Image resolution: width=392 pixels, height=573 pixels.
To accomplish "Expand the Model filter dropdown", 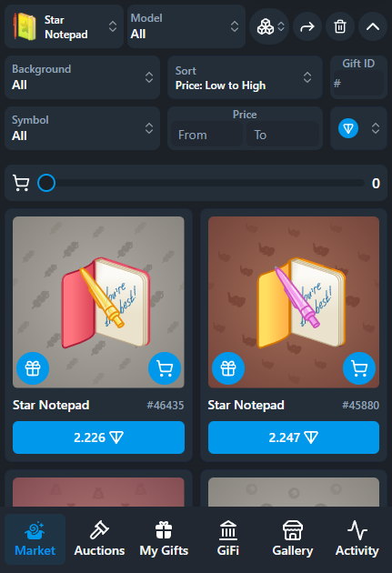I will [x=186, y=26].
